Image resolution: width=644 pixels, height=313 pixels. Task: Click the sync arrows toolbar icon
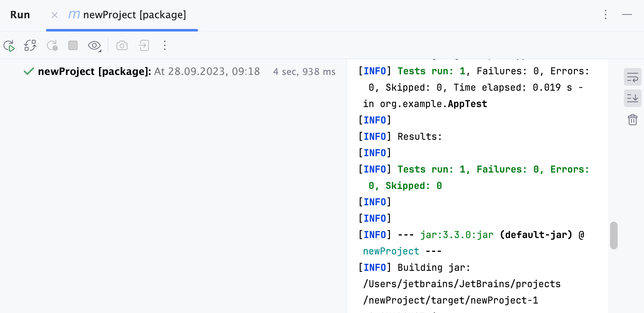click(x=30, y=45)
